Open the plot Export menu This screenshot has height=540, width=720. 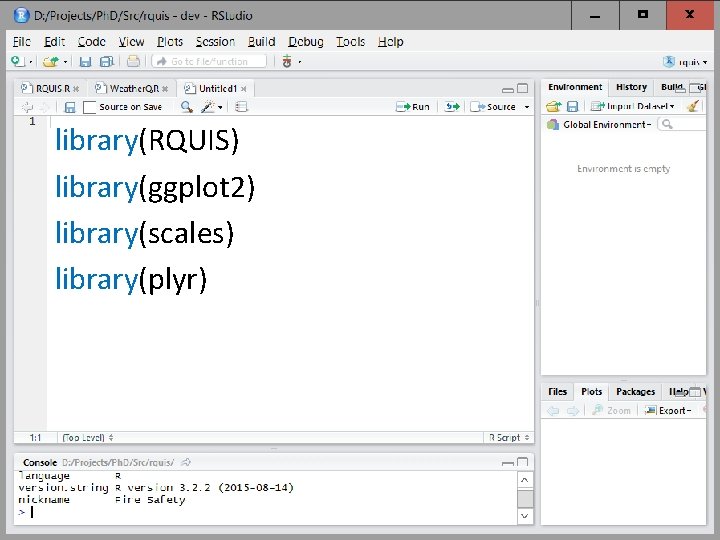point(668,411)
